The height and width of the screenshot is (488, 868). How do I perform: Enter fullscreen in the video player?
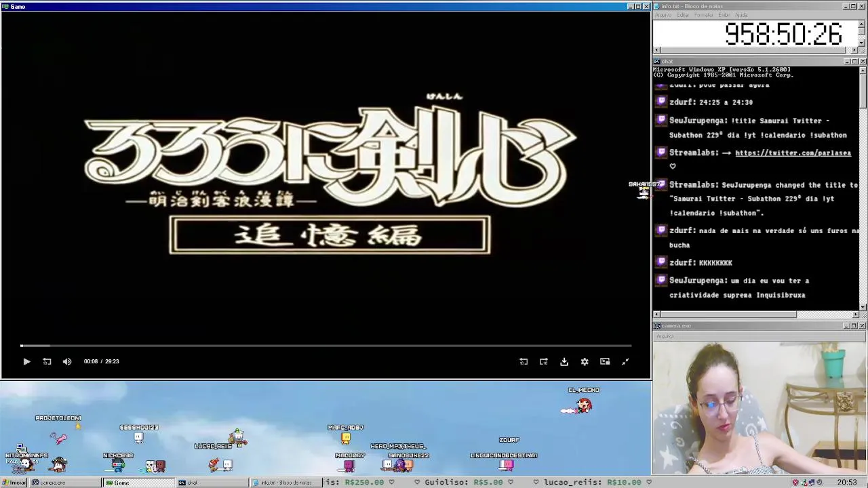coord(625,362)
